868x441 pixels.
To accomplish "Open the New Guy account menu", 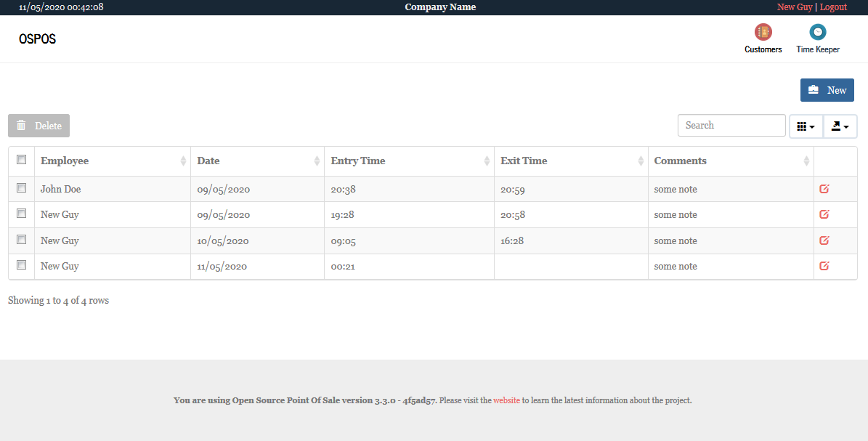I will click(x=795, y=7).
